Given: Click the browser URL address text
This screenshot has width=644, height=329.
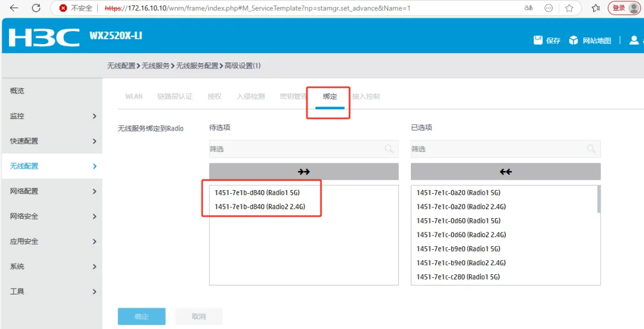Looking at the screenshot, I should [258, 8].
